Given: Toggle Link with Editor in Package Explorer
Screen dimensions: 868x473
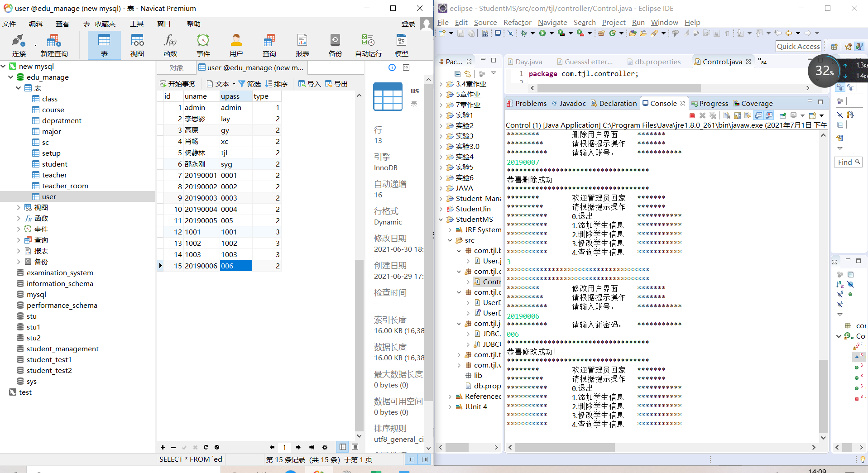Looking at the screenshot, I should [468, 73].
